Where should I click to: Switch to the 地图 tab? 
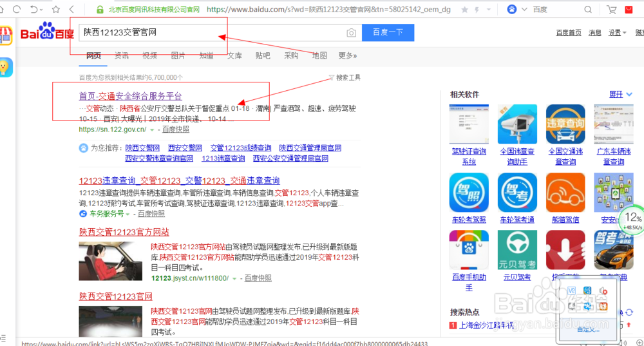tap(319, 55)
